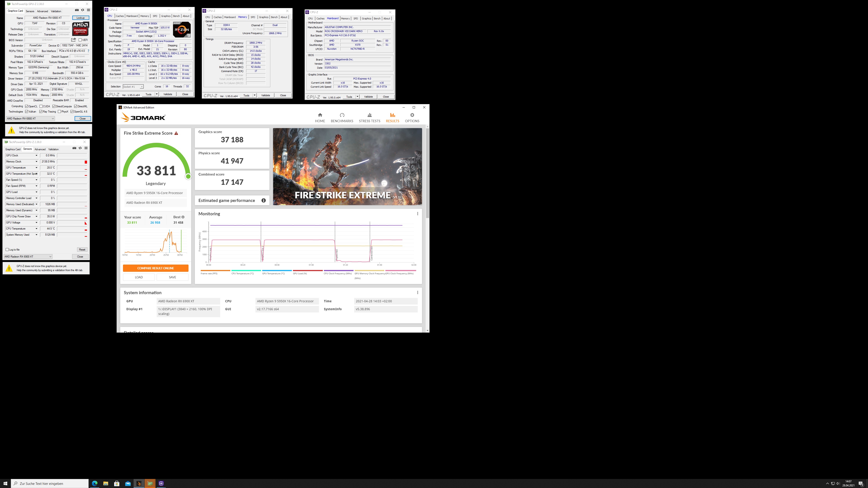Open GPU selector dropdown in GPU-Z Graphics Card window

pos(30,119)
